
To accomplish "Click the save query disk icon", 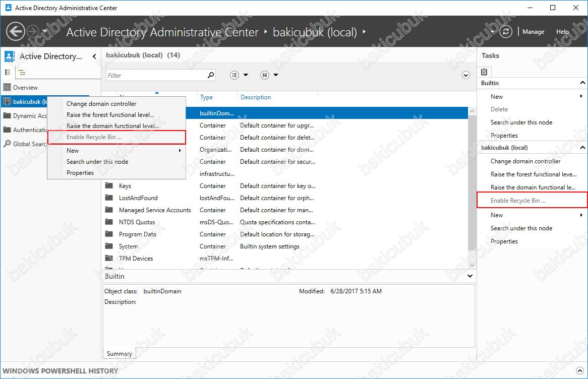I will (265, 75).
